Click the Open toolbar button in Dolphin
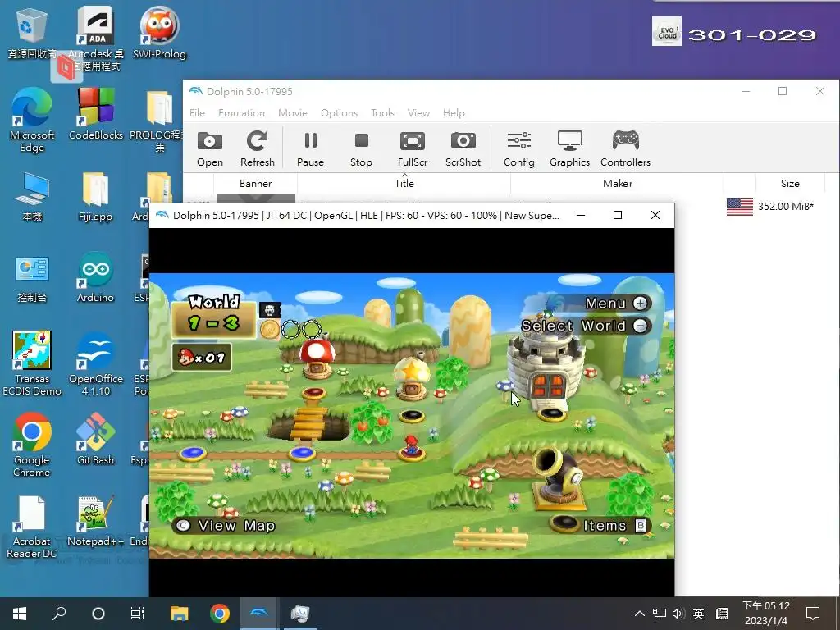 [x=209, y=149]
